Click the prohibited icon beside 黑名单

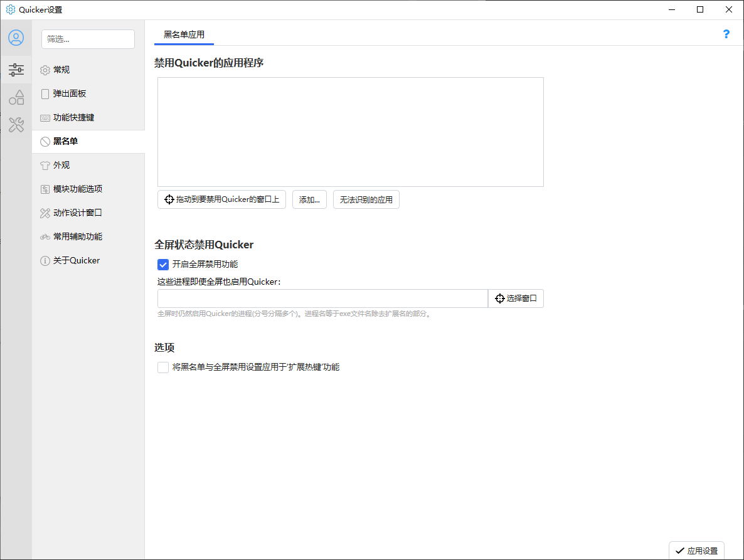(x=45, y=142)
